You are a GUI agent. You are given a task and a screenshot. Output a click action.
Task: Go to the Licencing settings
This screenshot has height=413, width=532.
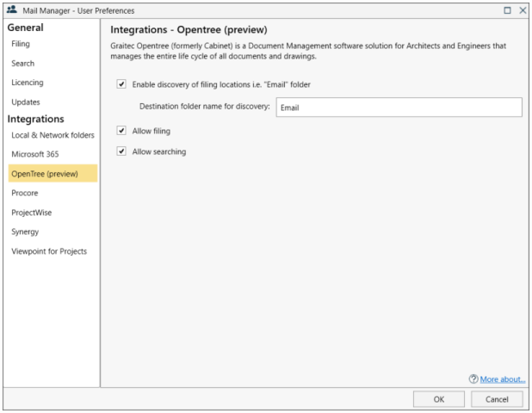coord(28,83)
